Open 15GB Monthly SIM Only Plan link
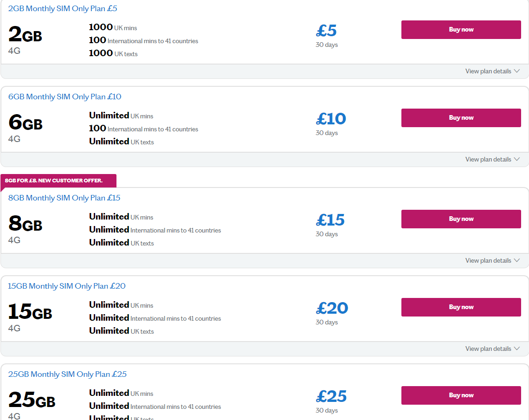This screenshot has height=420, width=529. point(67,286)
